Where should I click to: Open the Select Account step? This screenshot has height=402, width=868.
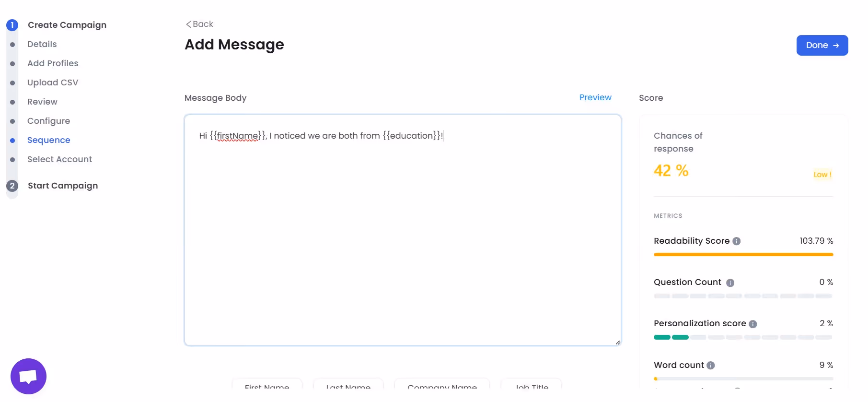(59, 159)
